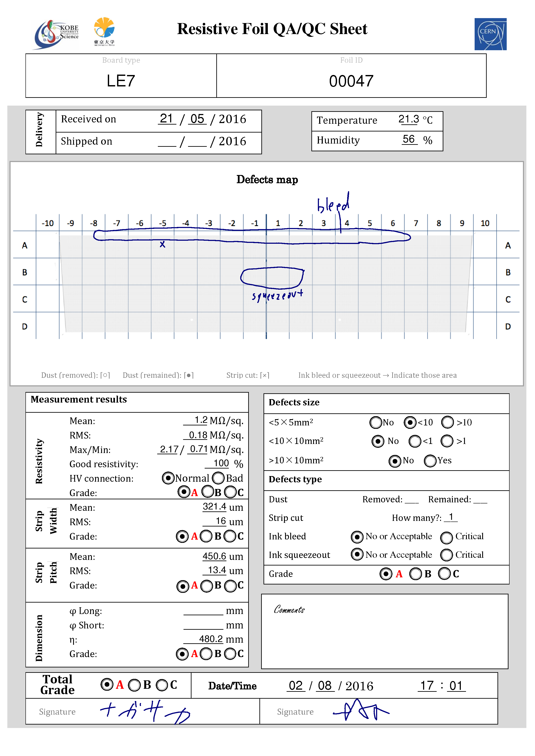Viewport: 535px width, 756px height.
Task: Select Dimension grade B radio button
Action: [x=206, y=654]
